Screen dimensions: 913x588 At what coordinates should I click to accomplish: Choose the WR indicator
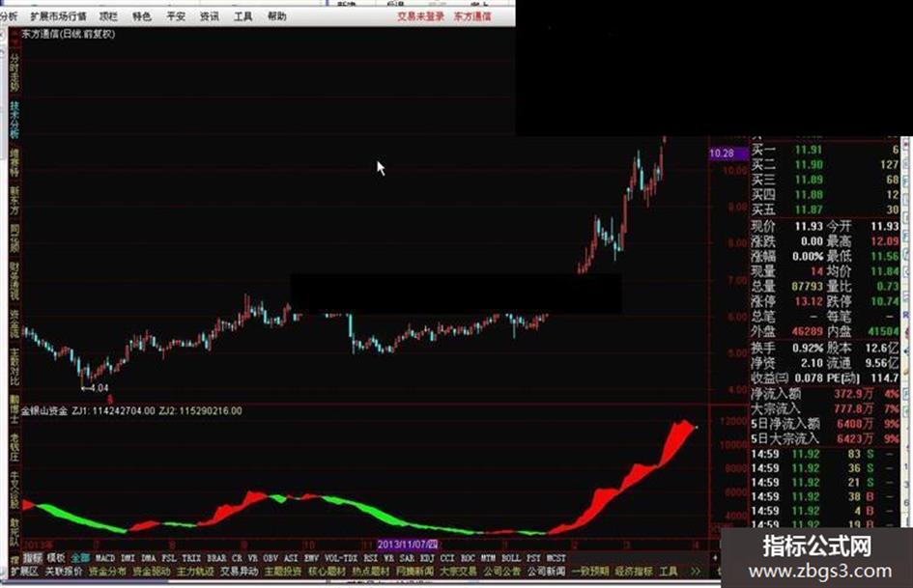tap(388, 558)
